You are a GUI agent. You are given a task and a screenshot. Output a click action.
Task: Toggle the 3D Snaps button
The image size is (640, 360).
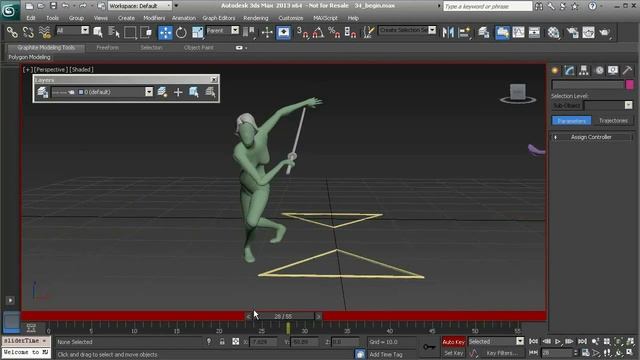tap(302, 32)
